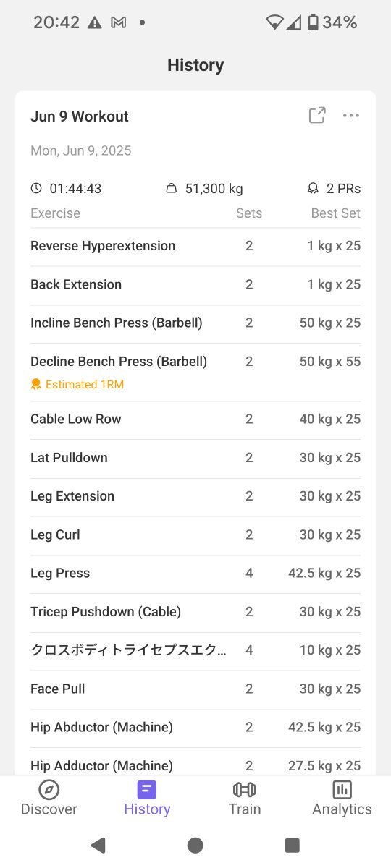Tap the total volume weight icon
Screen dimensions: 391x868
pyautogui.click(x=172, y=189)
